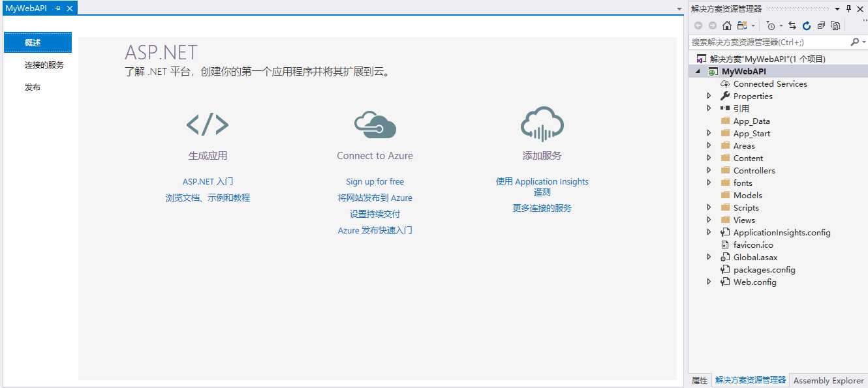This screenshot has height=388, width=868.
Task: Select the 概述 sidebar tab
Action: [x=38, y=42]
